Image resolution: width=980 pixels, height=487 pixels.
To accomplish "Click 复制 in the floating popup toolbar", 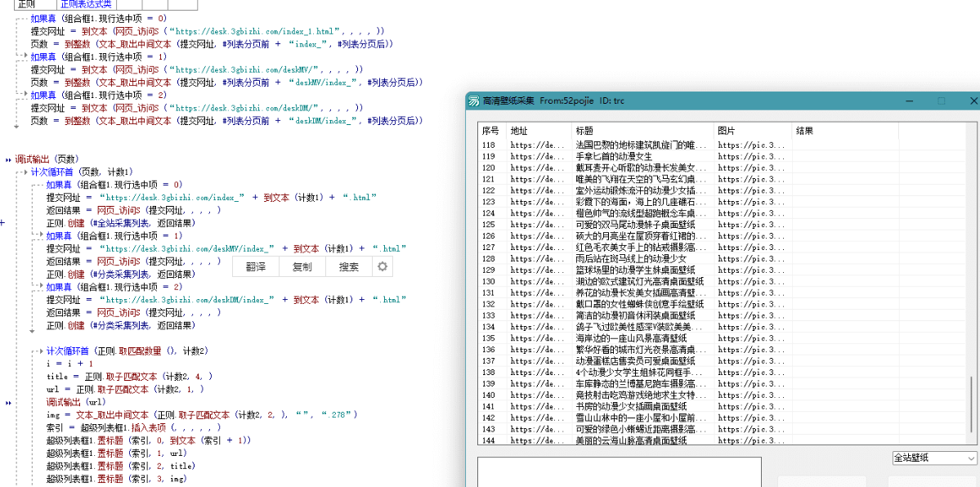I will tap(302, 267).
